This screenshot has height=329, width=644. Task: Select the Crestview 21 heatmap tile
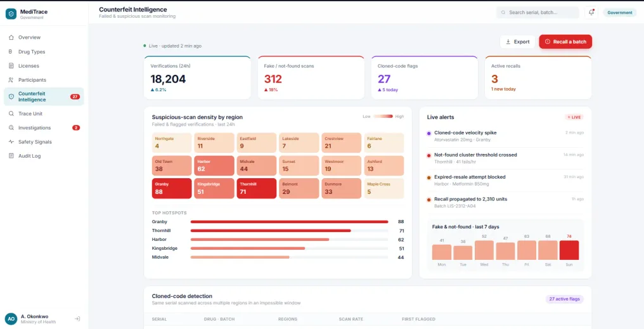[x=341, y=143]
